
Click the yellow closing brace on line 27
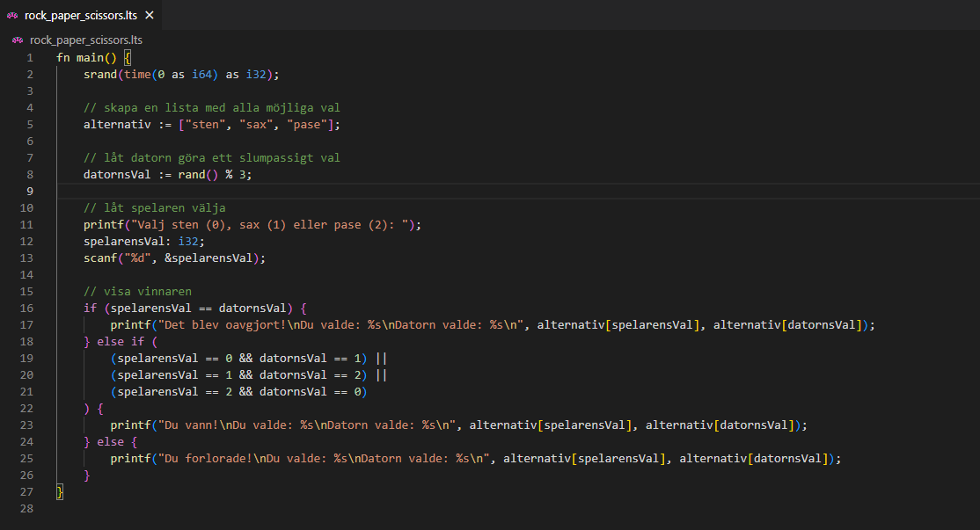[60, 492]
